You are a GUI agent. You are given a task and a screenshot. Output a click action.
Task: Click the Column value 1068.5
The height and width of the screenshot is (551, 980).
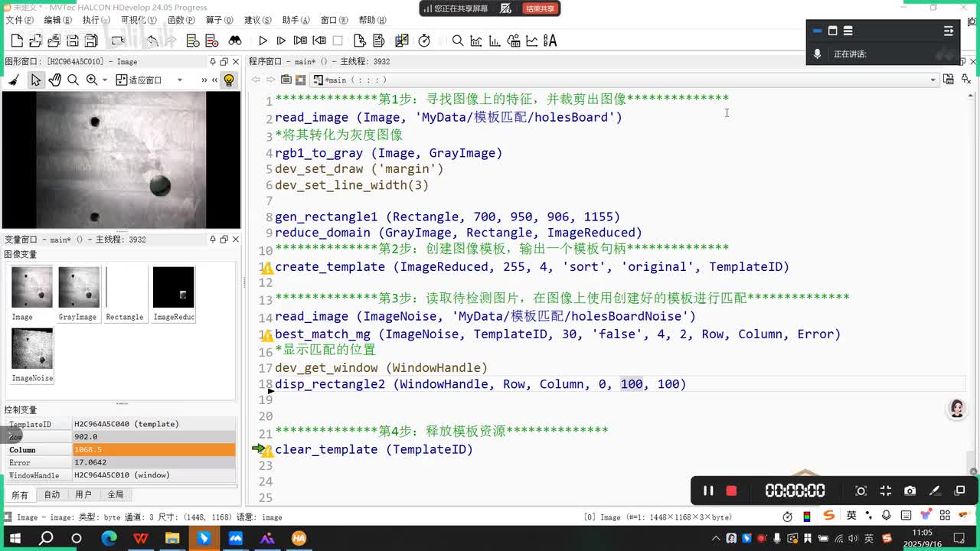tap(154, 450)
